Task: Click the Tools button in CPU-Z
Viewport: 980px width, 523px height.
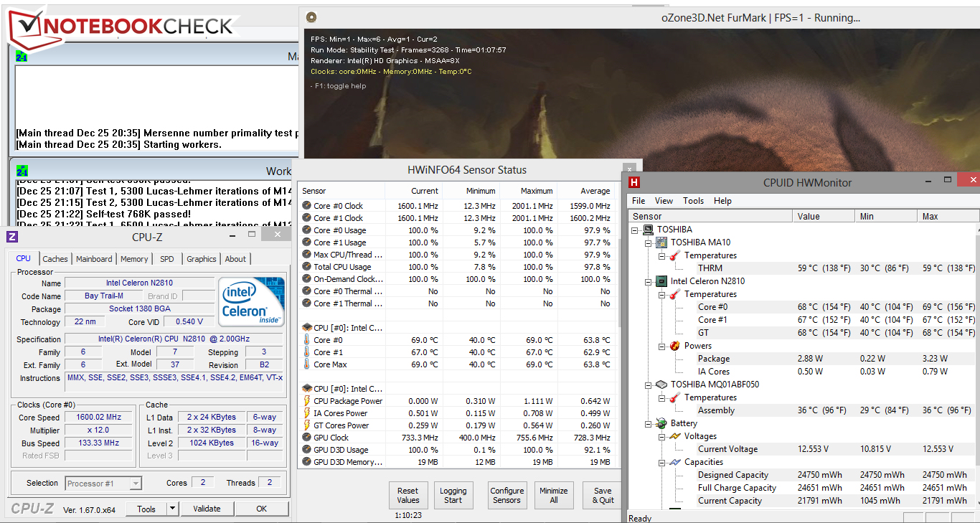Action: 146,509
